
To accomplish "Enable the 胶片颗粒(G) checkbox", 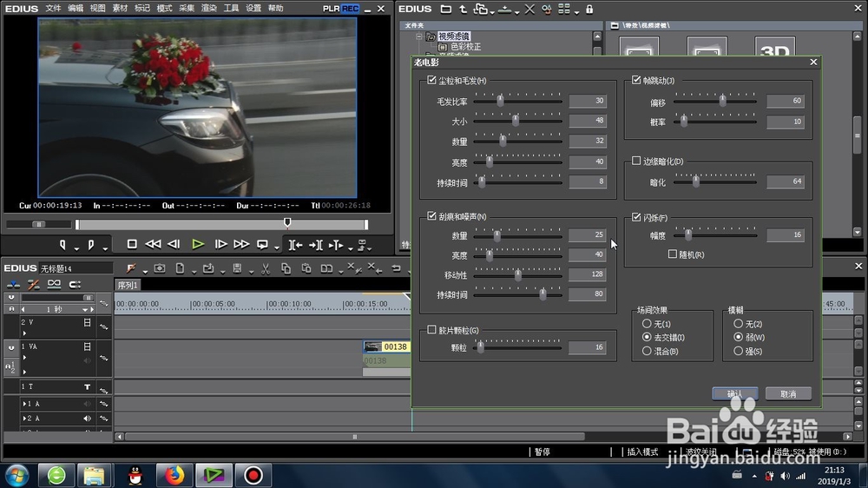I will coord(431,330).
